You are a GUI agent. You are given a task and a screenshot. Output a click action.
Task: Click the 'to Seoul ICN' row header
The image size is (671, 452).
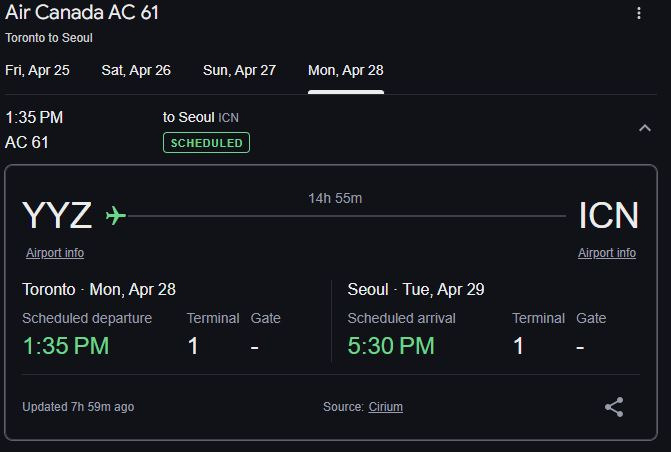click(x=200, y=117)
